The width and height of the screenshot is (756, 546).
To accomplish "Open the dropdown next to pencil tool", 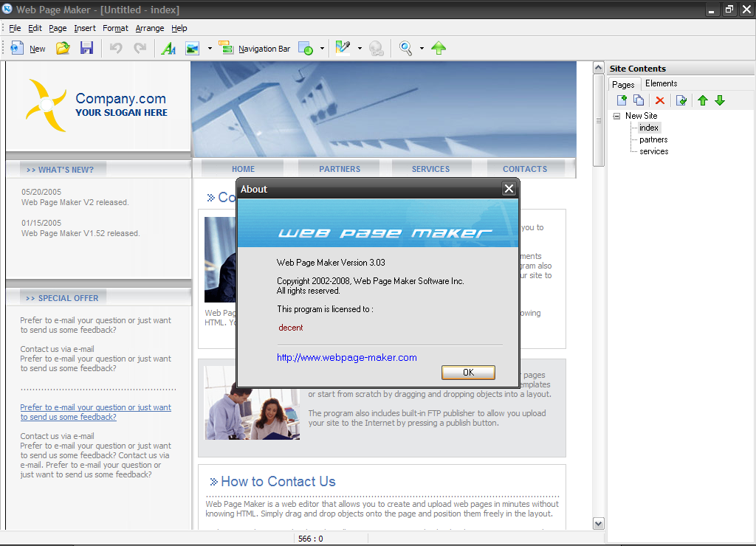I will click(360, 48).
